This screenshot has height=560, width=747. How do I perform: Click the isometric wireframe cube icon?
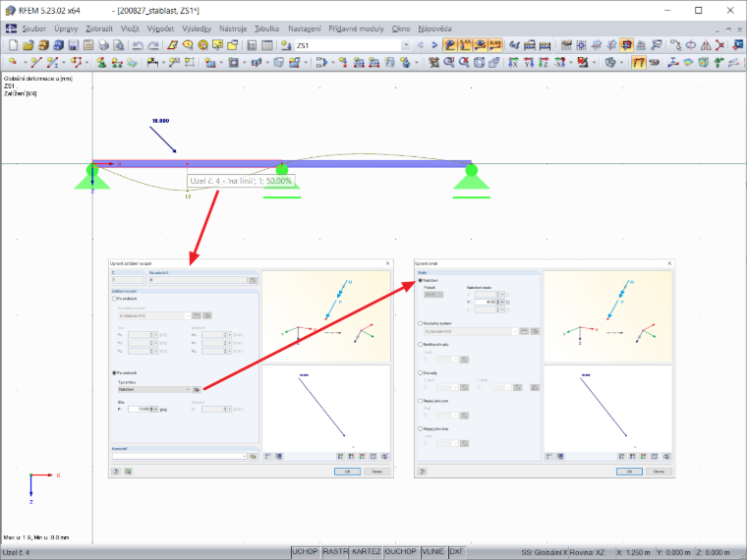(480, 62)
